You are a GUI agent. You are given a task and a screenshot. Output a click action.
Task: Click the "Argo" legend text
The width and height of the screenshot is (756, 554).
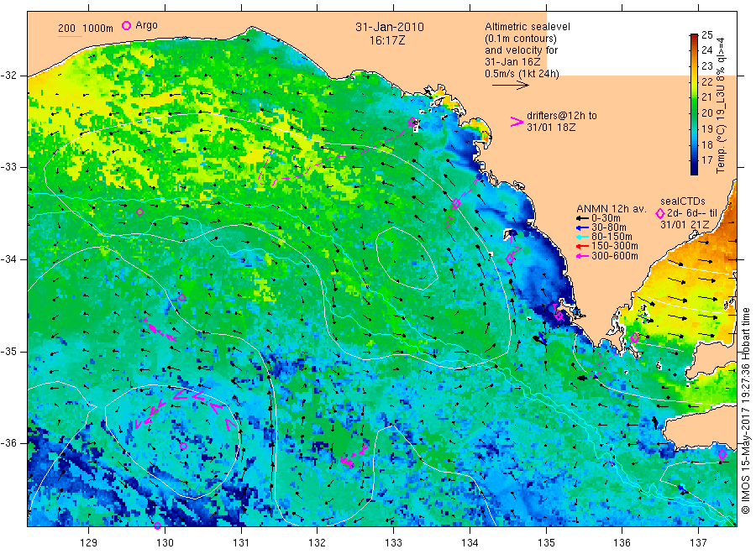pos(146,25)
